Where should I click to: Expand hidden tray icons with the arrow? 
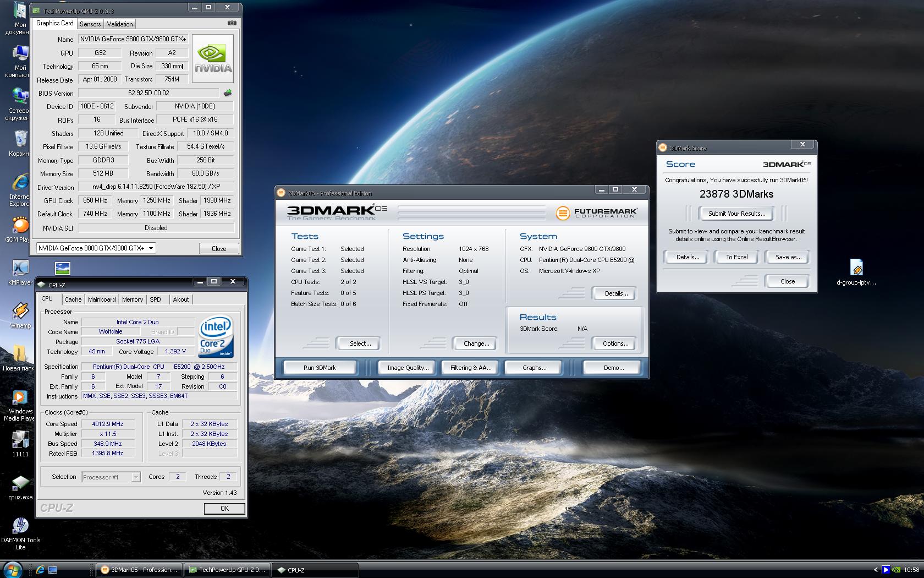point(876,570)
